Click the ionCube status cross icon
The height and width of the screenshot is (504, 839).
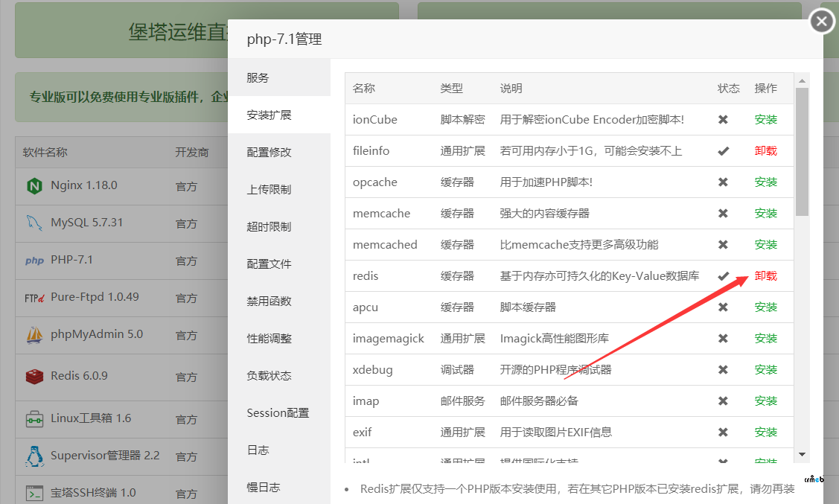point(723,119)
